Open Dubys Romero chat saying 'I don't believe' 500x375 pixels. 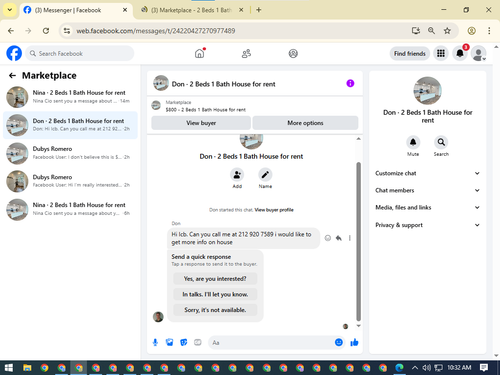(70, 153)
